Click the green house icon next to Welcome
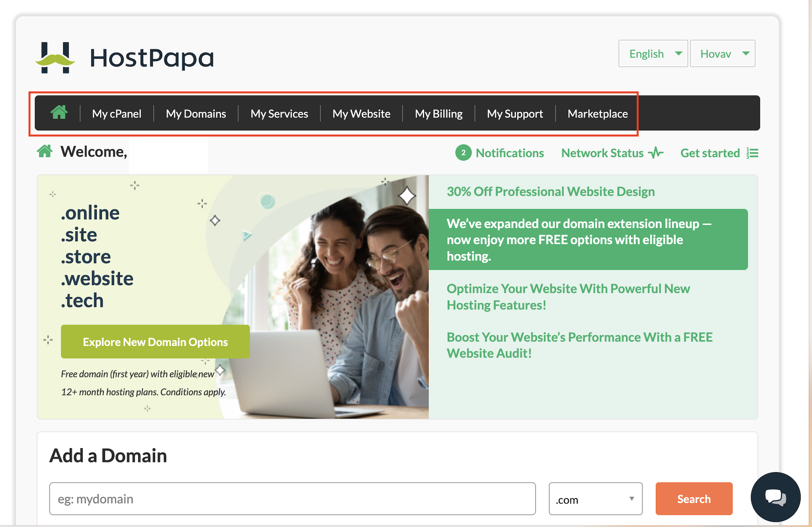The height and width of the screenshot is (527, 812). (45, 151)
